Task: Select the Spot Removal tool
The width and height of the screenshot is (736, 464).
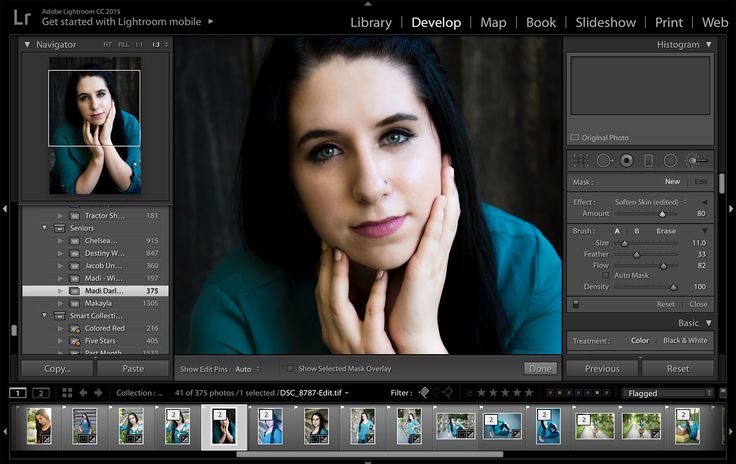Action: click(604, 160)
